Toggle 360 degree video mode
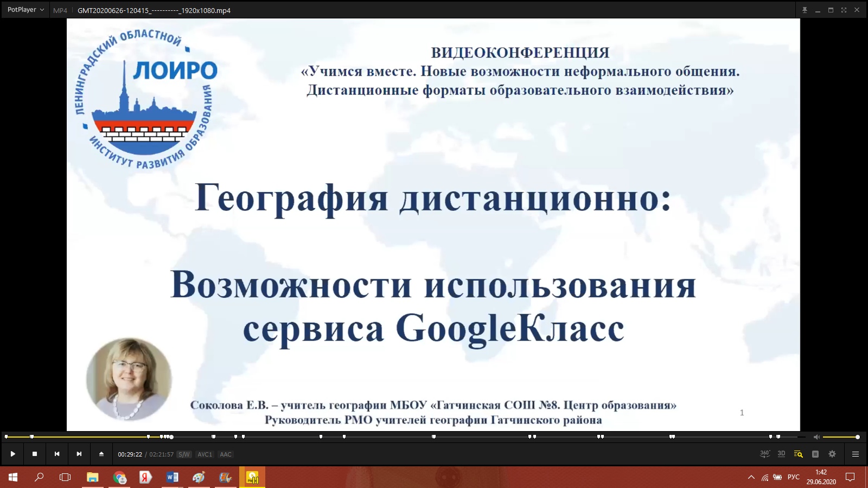 point(765,454)
